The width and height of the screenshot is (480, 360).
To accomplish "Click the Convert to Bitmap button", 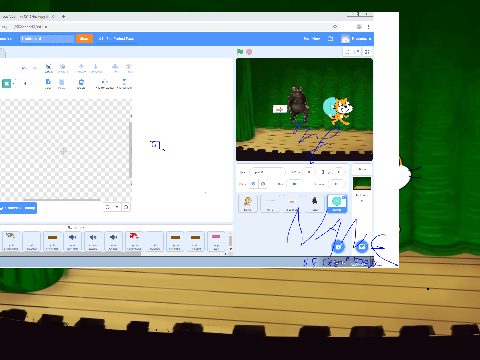I will 18,208.
